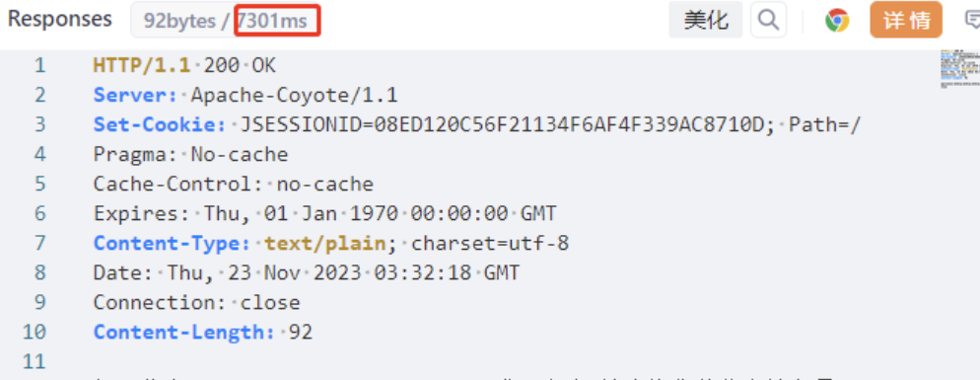The height and width of the screenshot is (380, 980).
Task: Select the Responses panel title
Action: tap(60, 19)
